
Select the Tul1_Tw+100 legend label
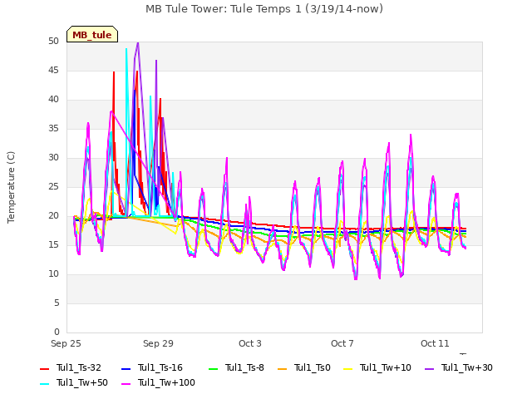pos(166,382)
